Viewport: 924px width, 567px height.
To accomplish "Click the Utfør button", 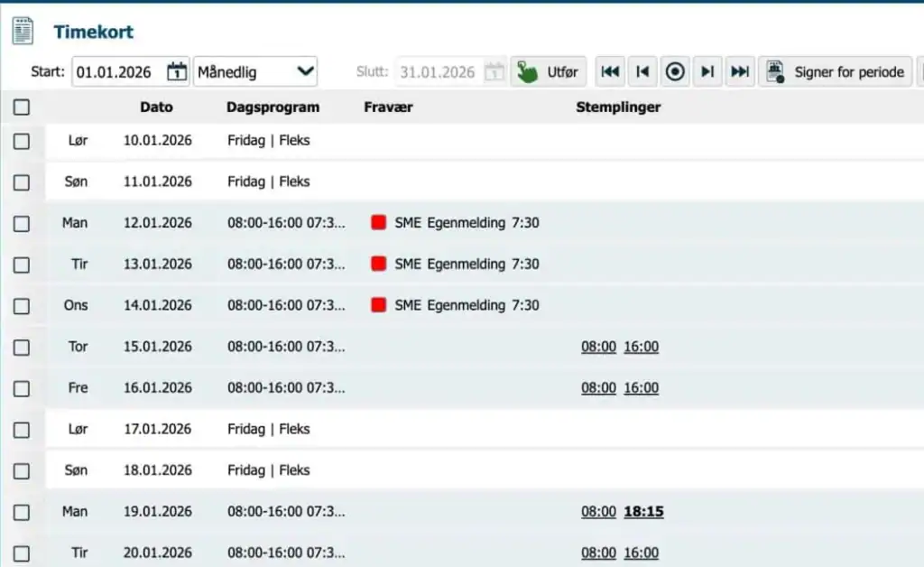I will [x=548, y=72].
